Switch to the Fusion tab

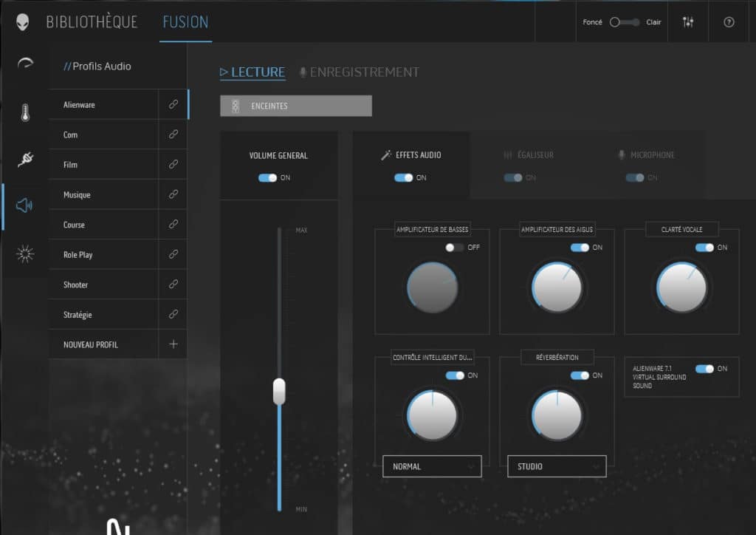185,22
